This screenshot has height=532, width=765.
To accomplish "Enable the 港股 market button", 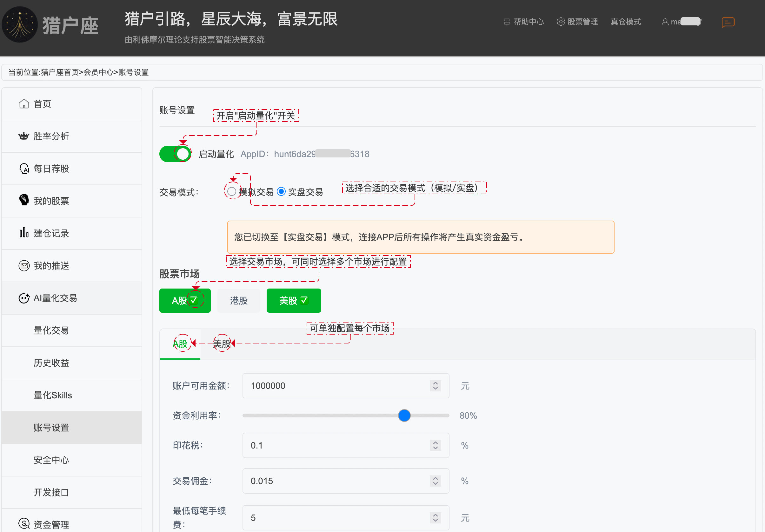I will [239, 301].
